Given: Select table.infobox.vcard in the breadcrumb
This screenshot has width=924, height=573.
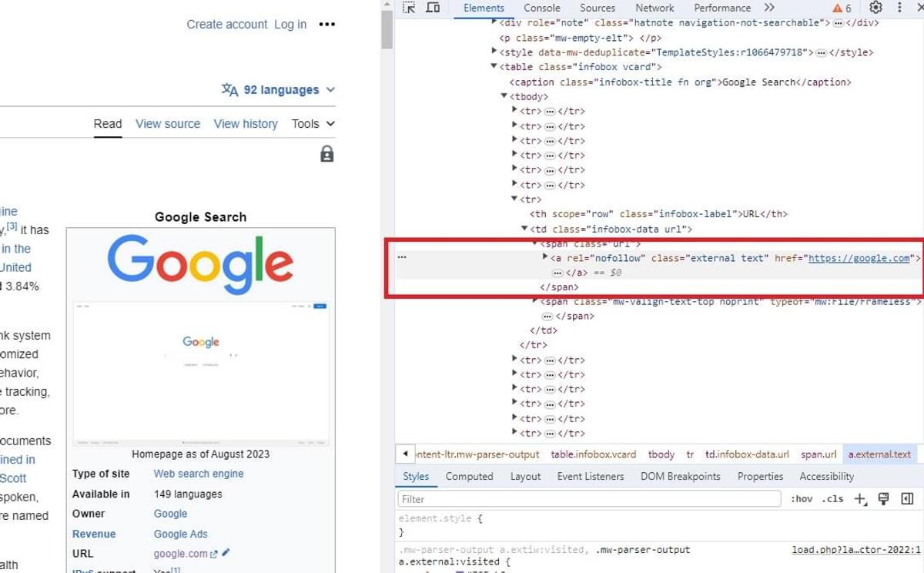Looking at the screenshot, I should 594,454.
